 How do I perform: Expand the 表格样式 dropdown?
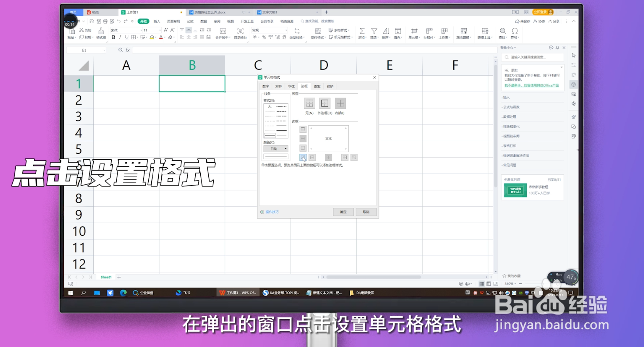click(x=339, y=30)
